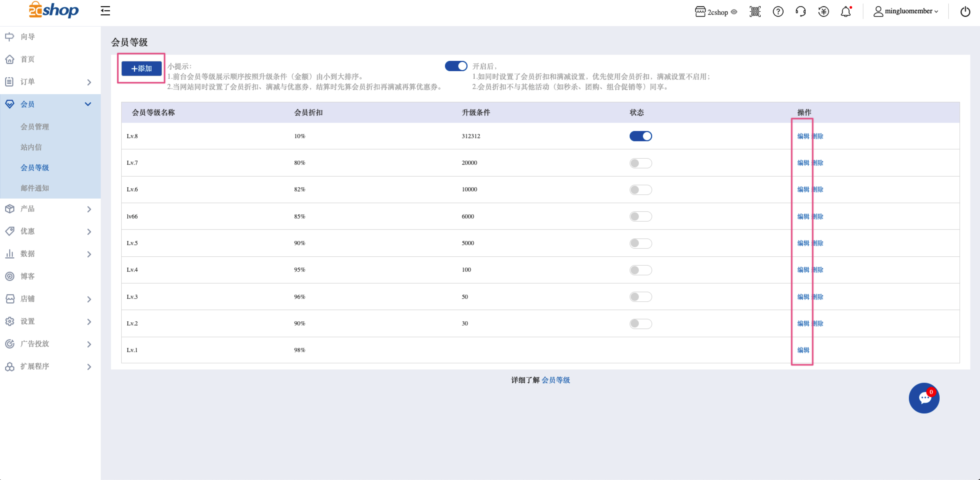Click 编辑 for Lv.1 row
Image resolution: width=980 pixels, height=480 pixels.
click(x=803, y=350)
